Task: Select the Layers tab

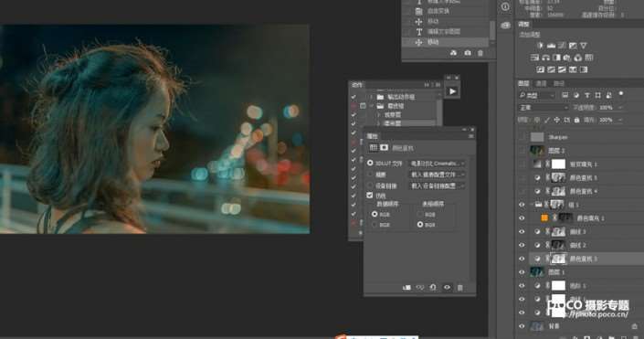Action: click(x=523, y=83)
